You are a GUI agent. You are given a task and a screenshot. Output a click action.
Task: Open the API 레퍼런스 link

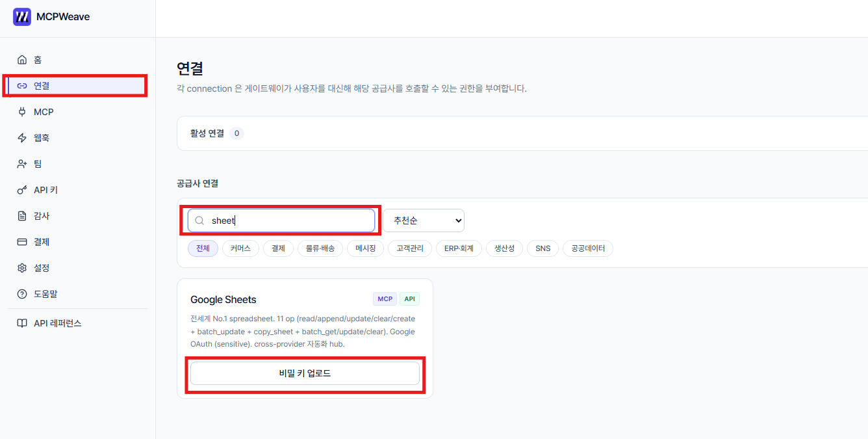[77, 323]
